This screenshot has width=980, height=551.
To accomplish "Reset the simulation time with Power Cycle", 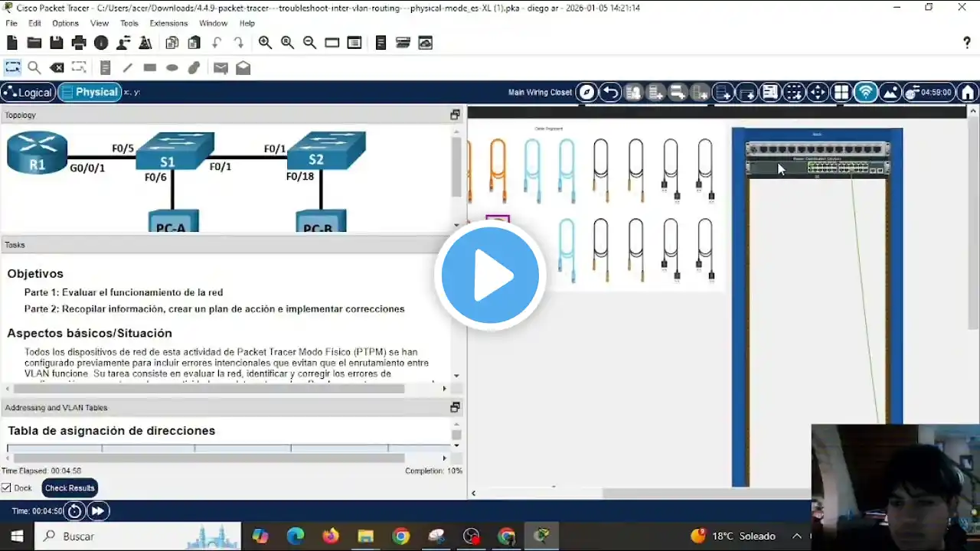I will [x=74, y=511].
